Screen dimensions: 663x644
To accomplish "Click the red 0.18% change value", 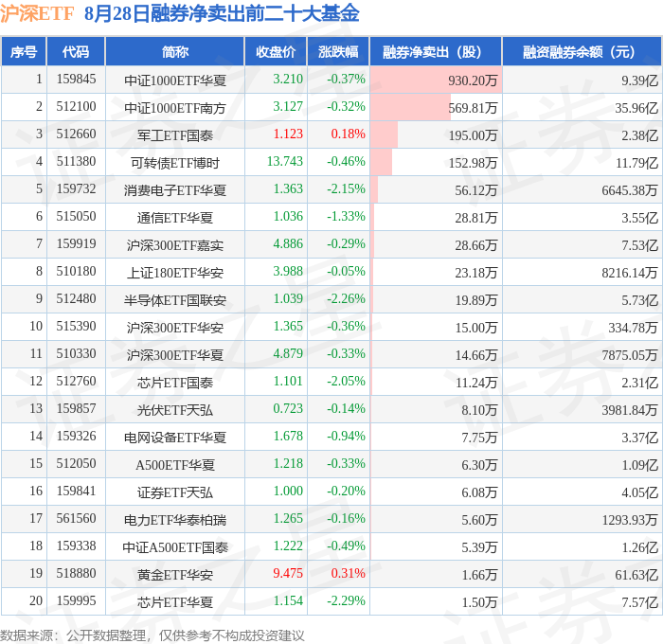I will pos(348,134).
